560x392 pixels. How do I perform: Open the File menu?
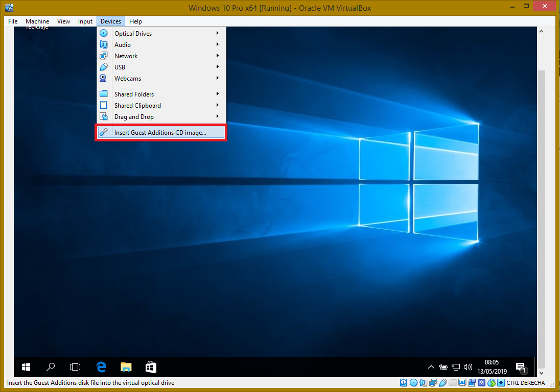(x=13, y=21)
